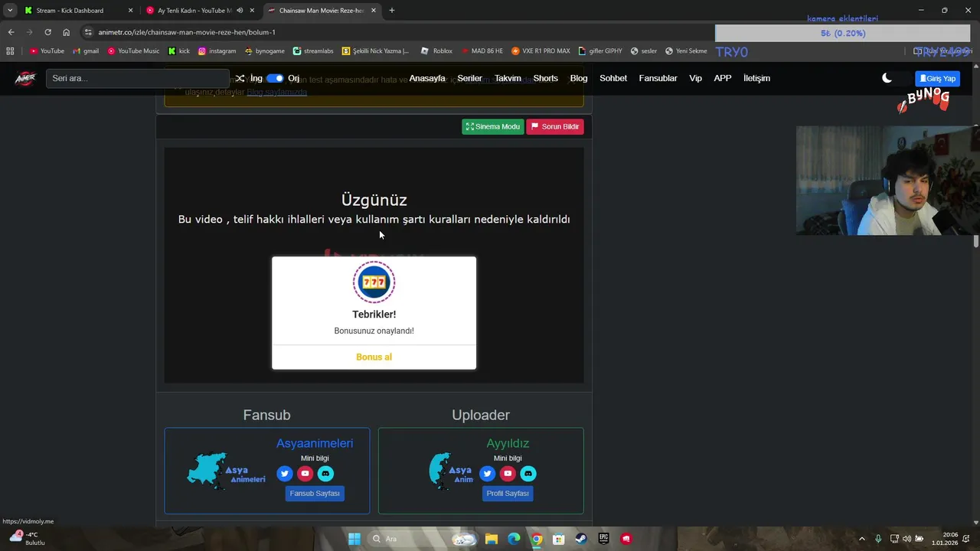Screen dimensions: 980x551
Task: Click the taskbar search box 'Ara'
Action: (x=421, y=539)
